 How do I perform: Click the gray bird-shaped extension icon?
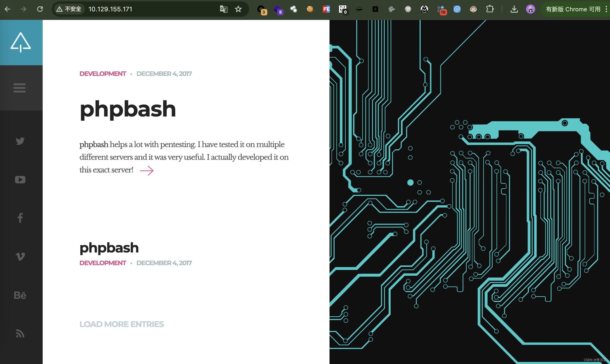[x=391, y=9]
